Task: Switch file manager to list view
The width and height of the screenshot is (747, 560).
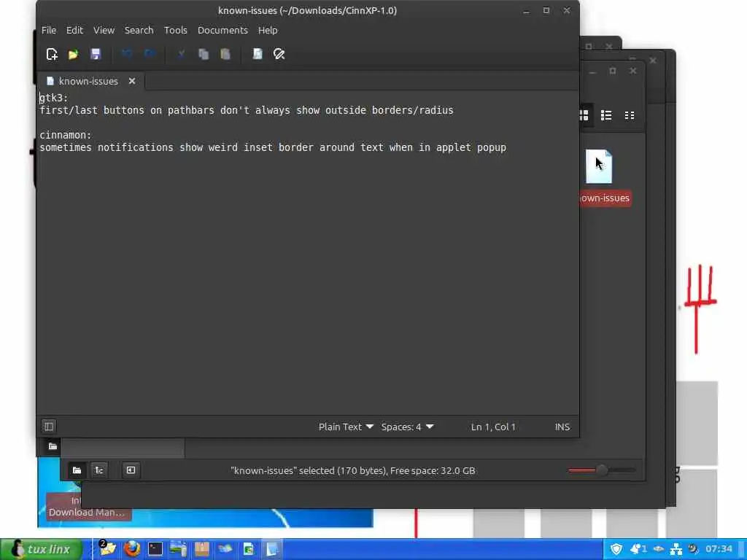Action: tap(606, 115)
